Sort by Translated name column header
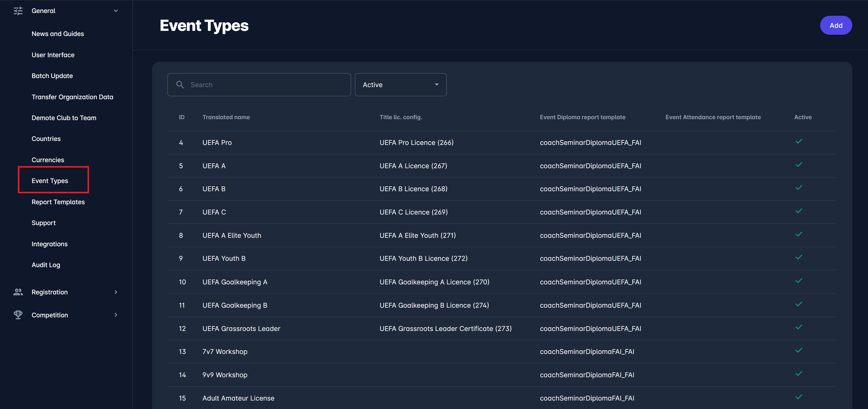This screenshot has height=409, width=868. coord(226,117)
